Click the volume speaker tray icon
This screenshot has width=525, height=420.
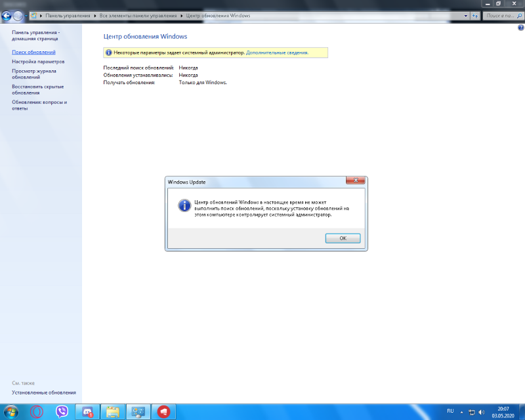(x=482, y=412)
